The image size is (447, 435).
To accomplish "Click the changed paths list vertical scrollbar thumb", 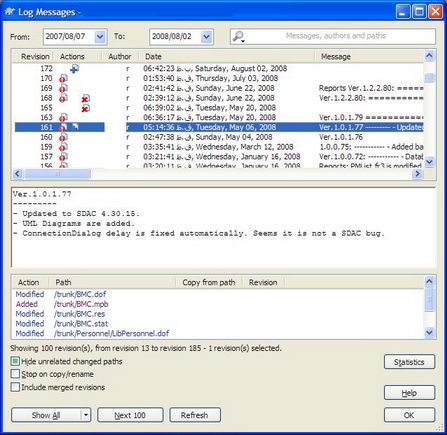I will [x=429, y=300].
